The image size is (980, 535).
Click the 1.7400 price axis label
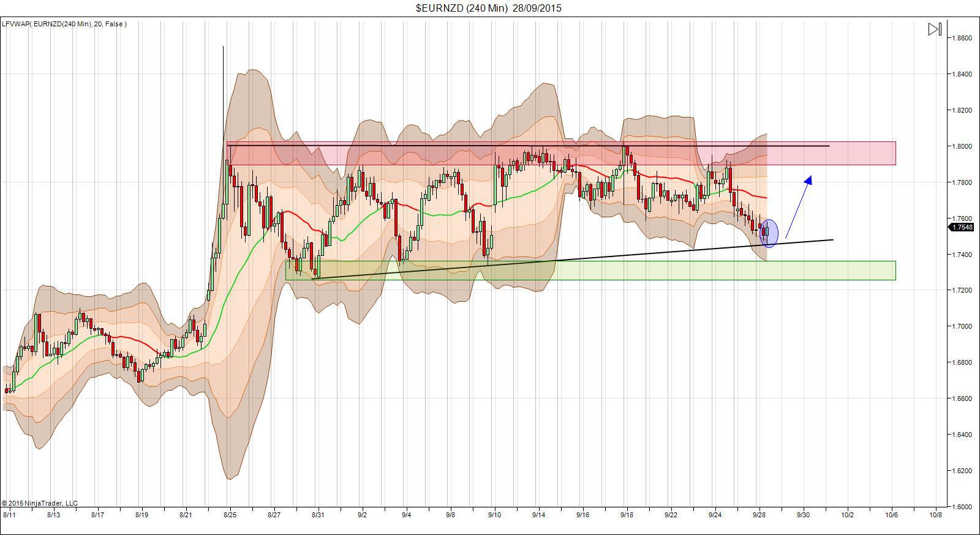click(962, 254)
